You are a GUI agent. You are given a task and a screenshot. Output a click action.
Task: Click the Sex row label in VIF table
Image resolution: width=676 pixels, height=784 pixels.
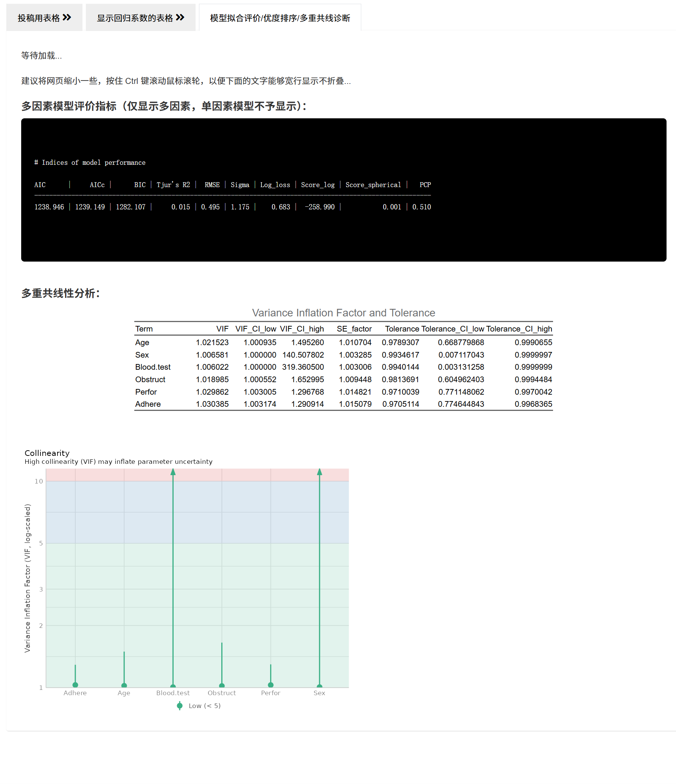coord(142,355)
